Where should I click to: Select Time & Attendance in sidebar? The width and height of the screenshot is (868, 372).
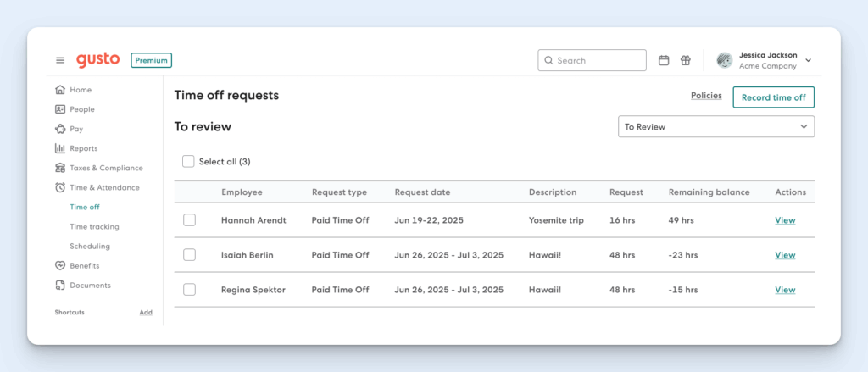104,187
